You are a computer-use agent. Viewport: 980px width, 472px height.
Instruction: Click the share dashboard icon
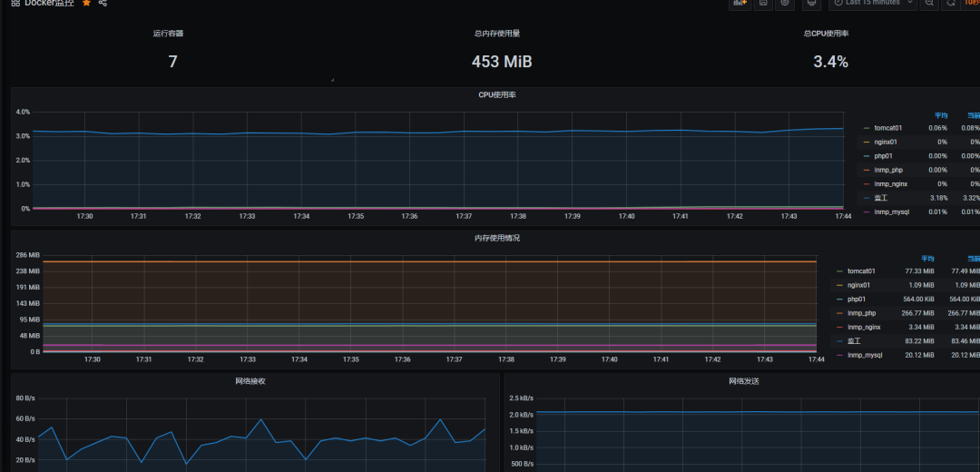click(x=103, y=4)
